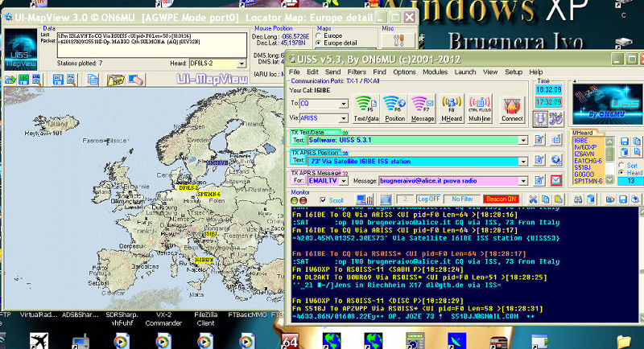Click the F7 Message transmit button

point(423,106)
